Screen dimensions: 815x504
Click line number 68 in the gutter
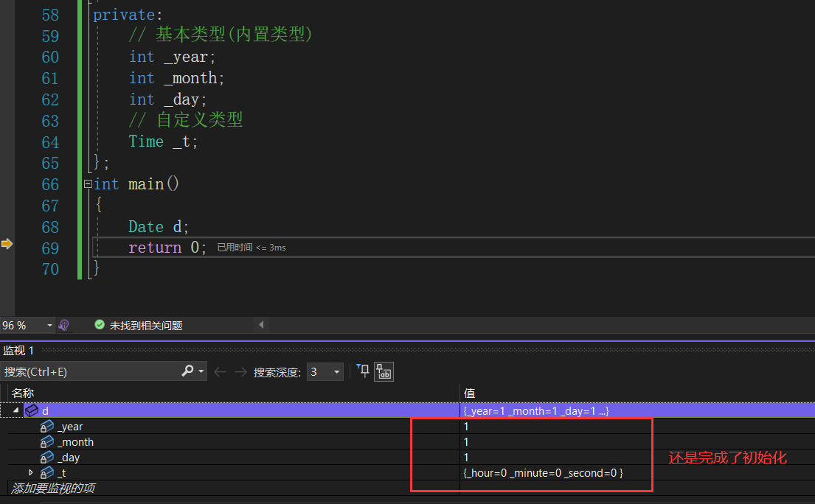[x=50, y=227]
